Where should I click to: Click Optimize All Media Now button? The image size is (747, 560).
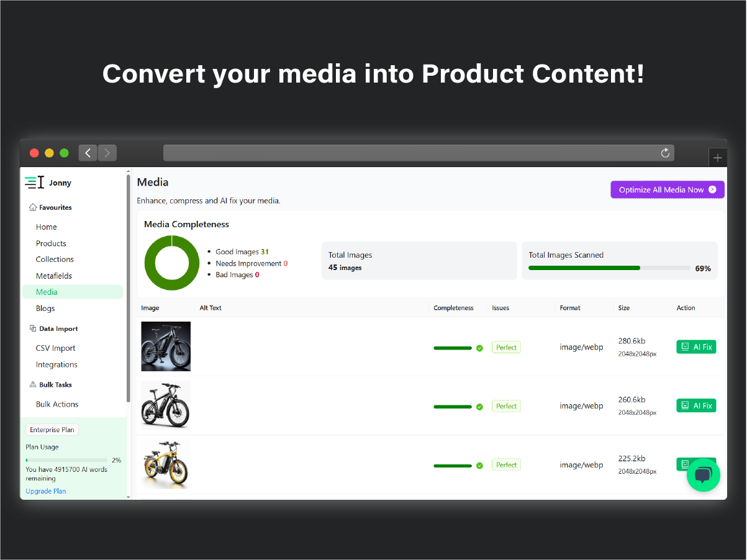667,190
